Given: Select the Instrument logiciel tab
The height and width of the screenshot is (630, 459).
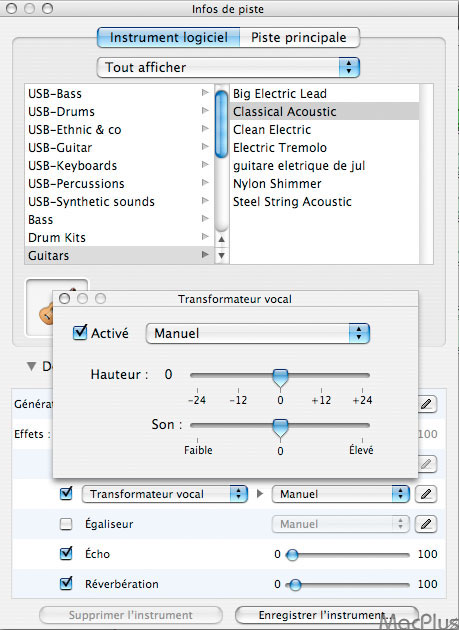Looking at the screenshot, I should [x=168, y=38].
